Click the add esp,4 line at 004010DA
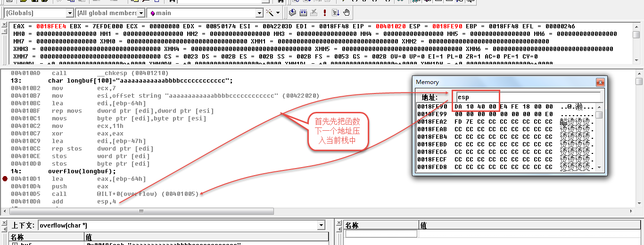The width and height of the screenshot is (644, 245). click(x=64, y=202)
